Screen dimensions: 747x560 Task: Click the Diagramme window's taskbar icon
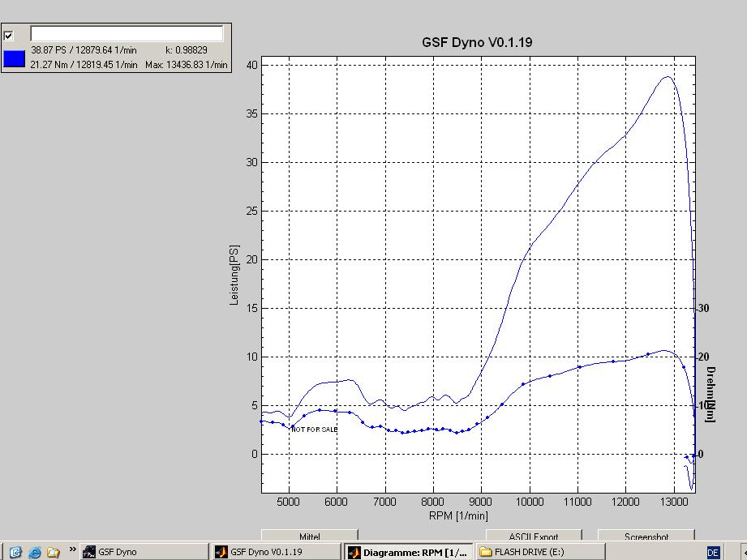click(x=354, y=552)
